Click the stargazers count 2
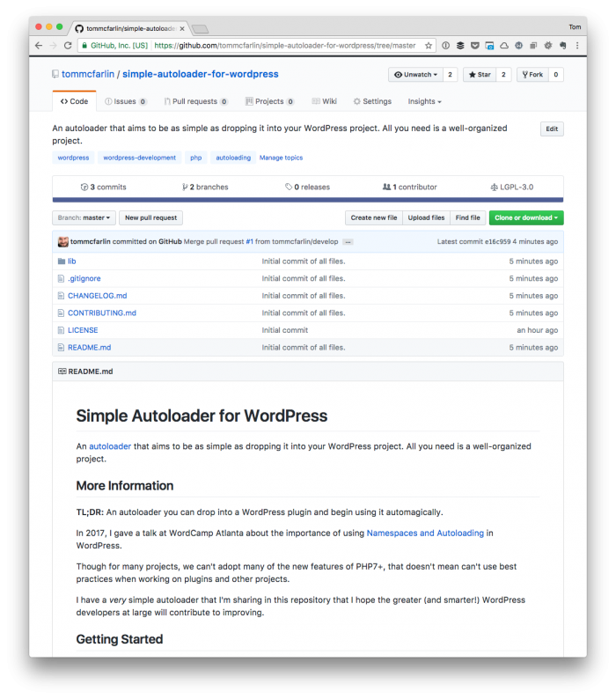 pos(503,75)
